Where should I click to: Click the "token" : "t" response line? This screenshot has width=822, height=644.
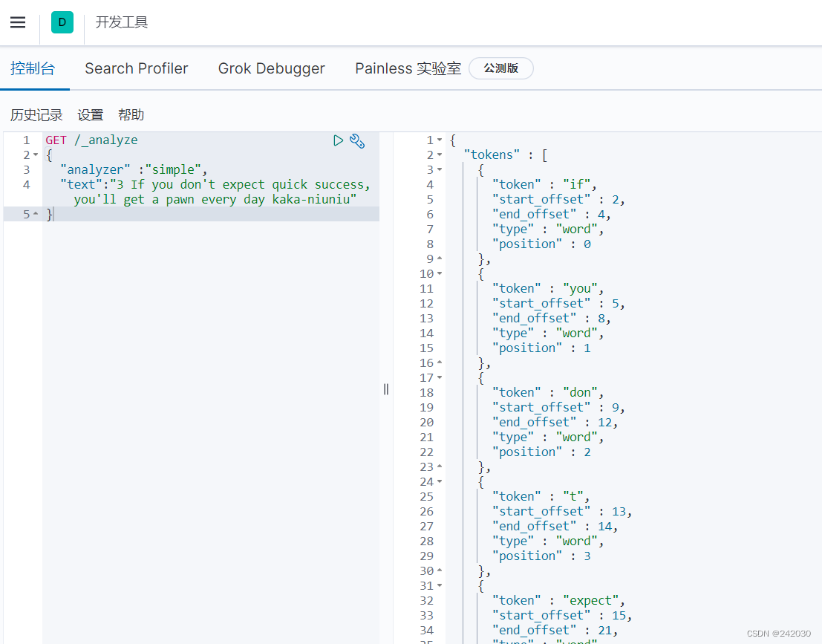pos(541,497)
